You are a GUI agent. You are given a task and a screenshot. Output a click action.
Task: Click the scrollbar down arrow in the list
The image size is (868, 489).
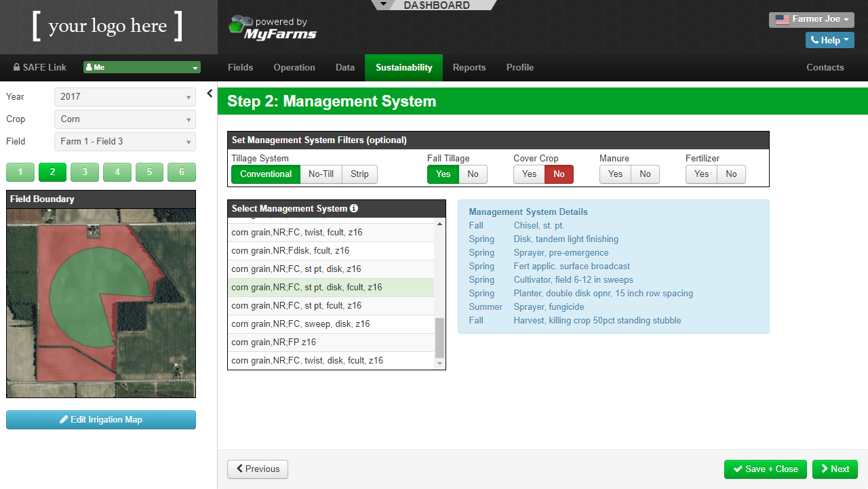tap(439, 364)
